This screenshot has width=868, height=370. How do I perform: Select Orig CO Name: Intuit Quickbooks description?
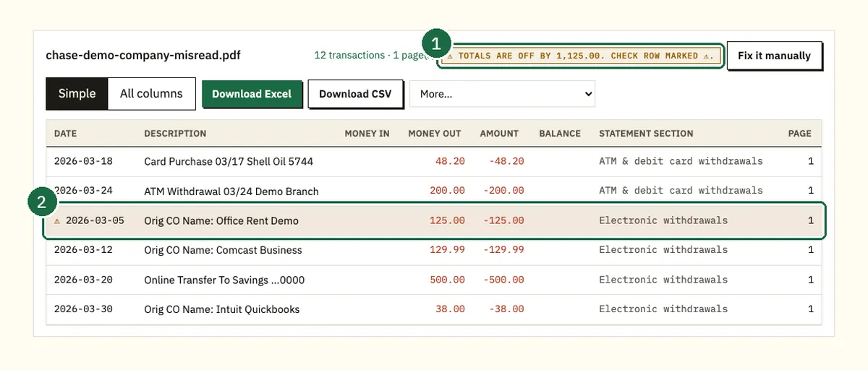(x=221, y=309)
